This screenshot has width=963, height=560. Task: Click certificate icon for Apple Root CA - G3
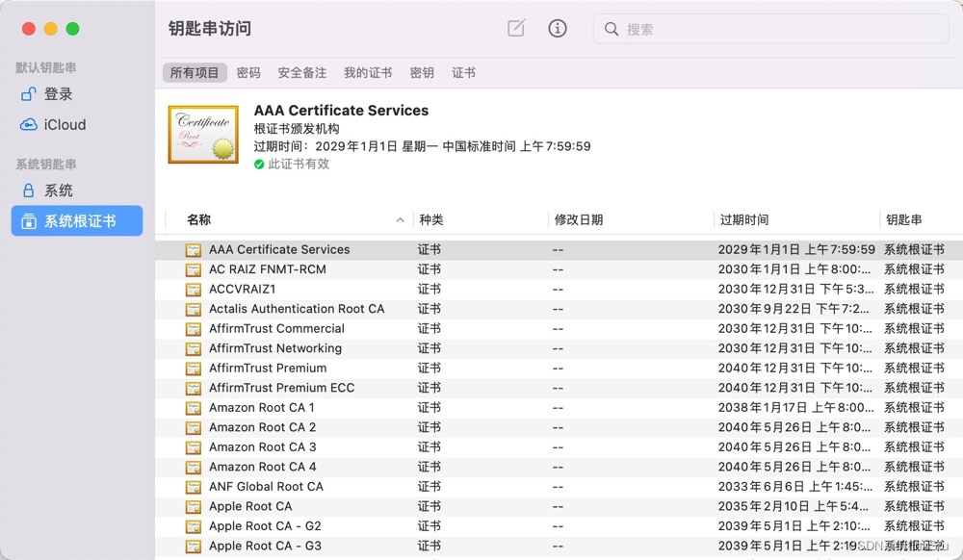point(194,546)
